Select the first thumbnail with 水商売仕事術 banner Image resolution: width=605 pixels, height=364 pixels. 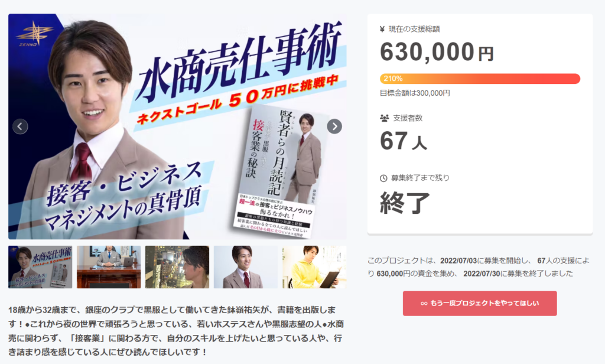coord(40,267)
